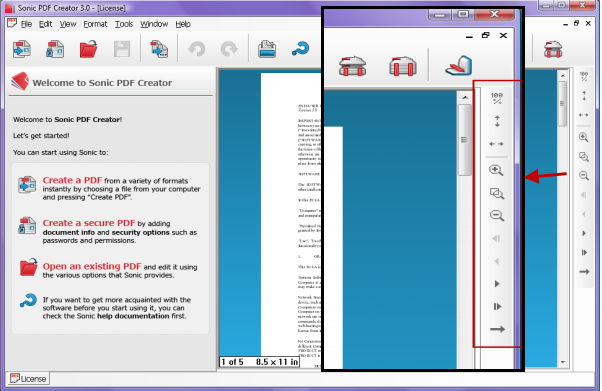Click the Create PDF toolbar icon
Viewport: 602px width, 391px height.
[22, 49]
